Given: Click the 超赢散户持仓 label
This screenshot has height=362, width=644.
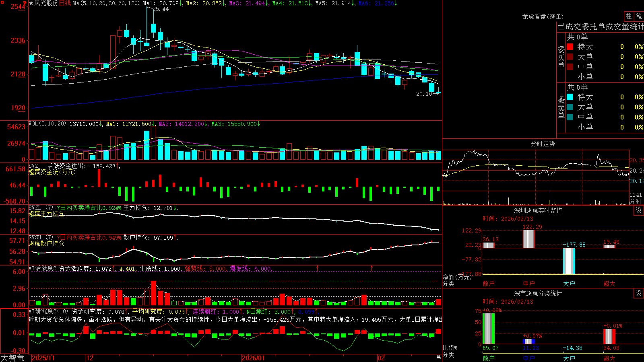Looking at the screenshot, I should tap(46, 243).
